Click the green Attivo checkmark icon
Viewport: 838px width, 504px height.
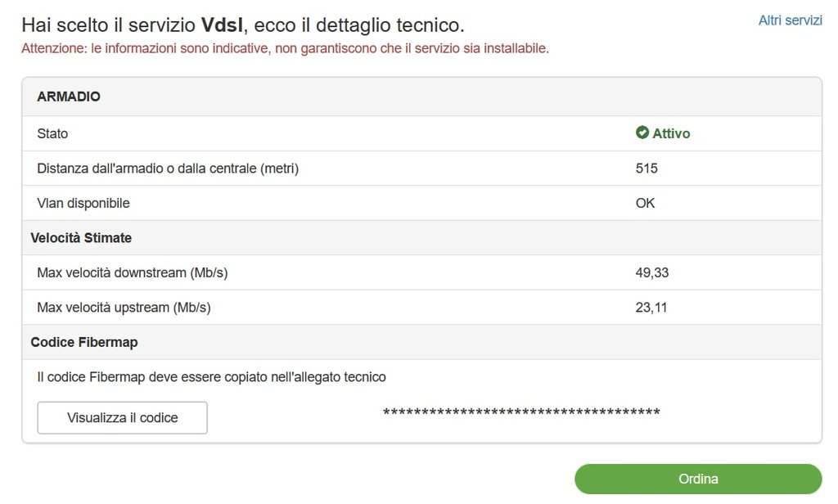642,133
